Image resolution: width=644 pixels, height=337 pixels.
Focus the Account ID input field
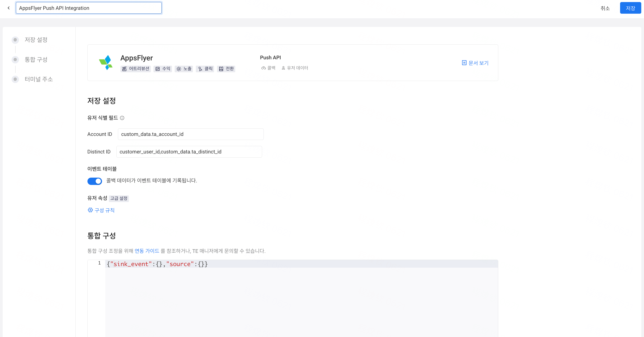pos(191,134)
